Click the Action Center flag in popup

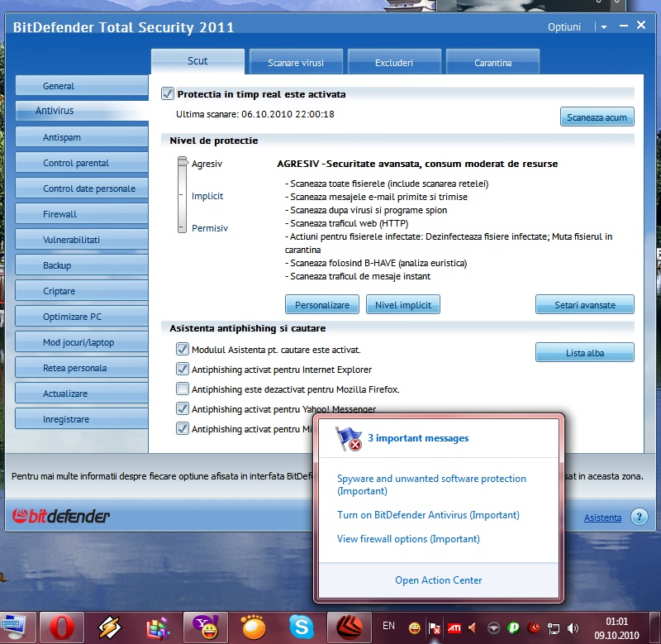coord(348,439)
